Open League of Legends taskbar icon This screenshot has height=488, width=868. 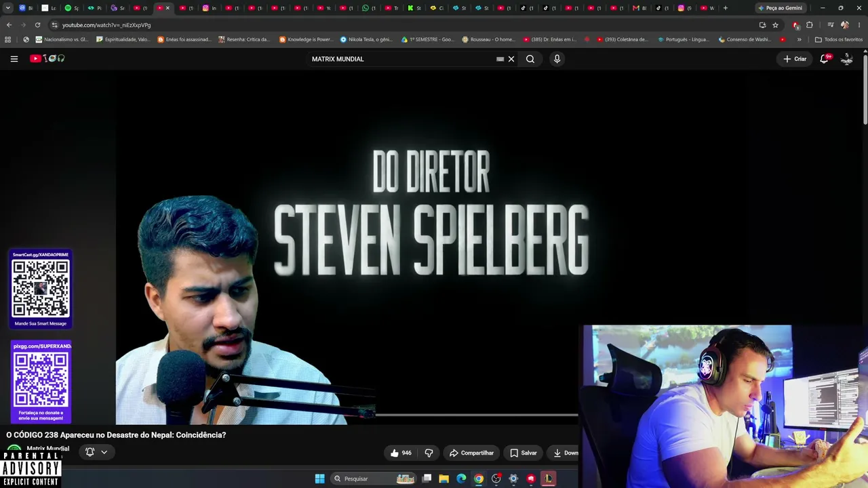point(548,479)
